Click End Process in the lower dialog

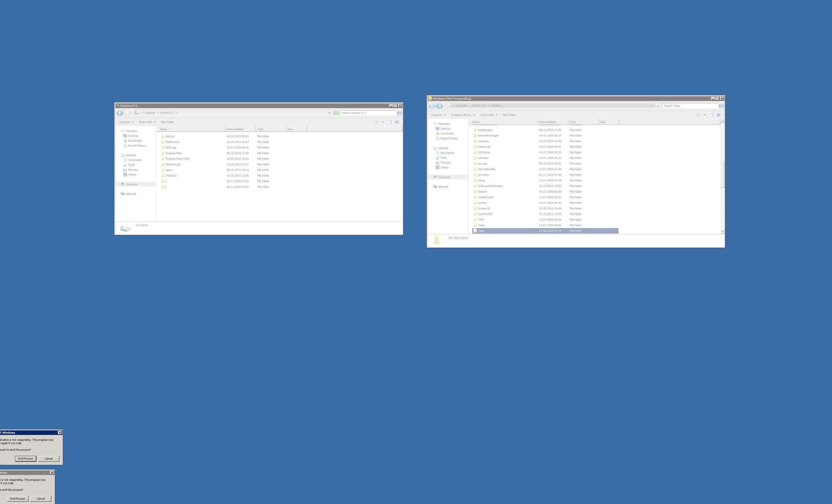tap(18, 499)
